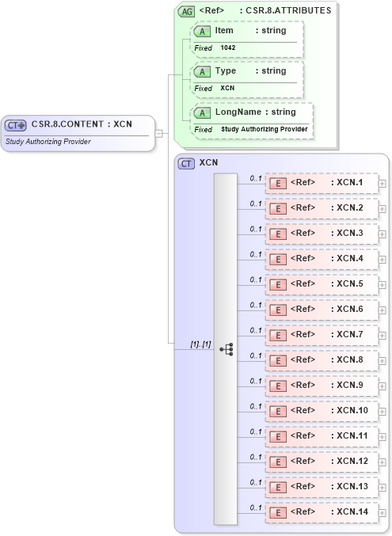Click the E icon of XCN.7
392x536 pixels.
(x=278, y=336)
